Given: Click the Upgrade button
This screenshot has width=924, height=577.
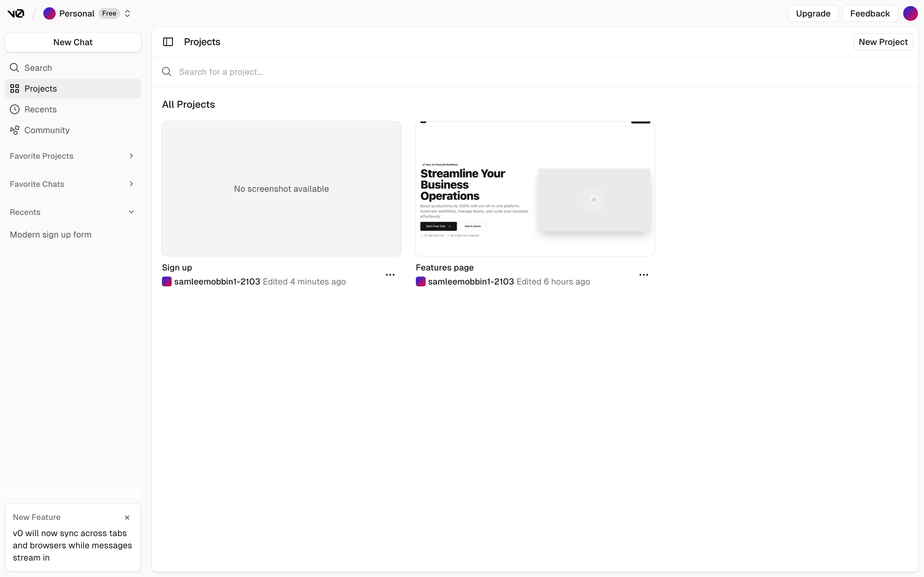Looking at the screenshot, I should (813, 14).
